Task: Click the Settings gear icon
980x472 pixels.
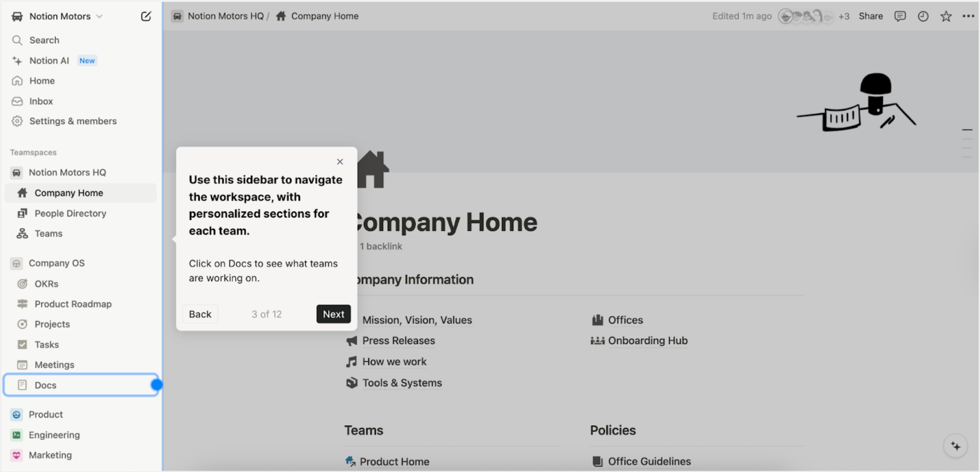Action: coord(17,121)
